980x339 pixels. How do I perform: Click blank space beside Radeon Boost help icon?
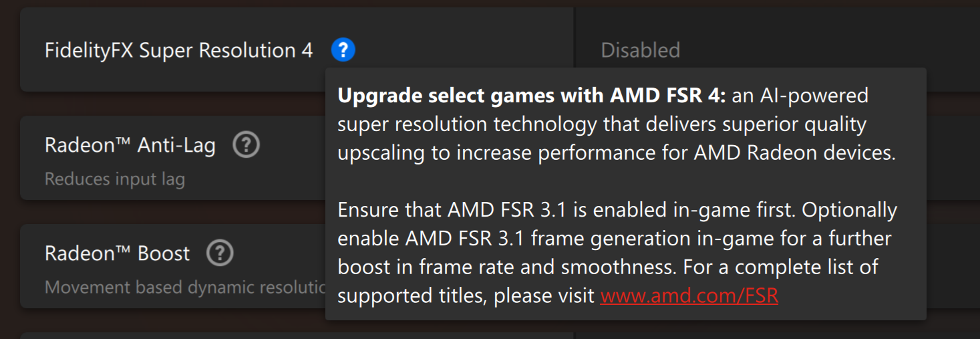click(279, 253)
